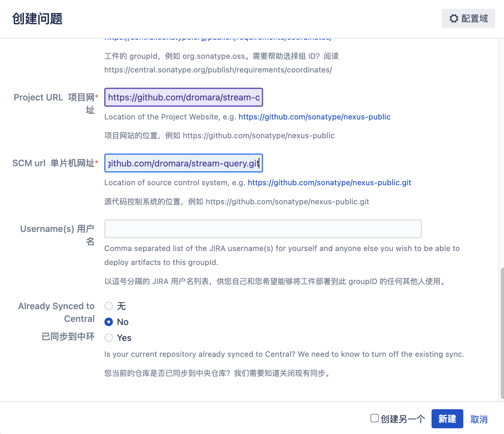The width and height of the screenshot is (504, 434).
Task: Click the empty Username(s) input field
Action: point(263,229)
